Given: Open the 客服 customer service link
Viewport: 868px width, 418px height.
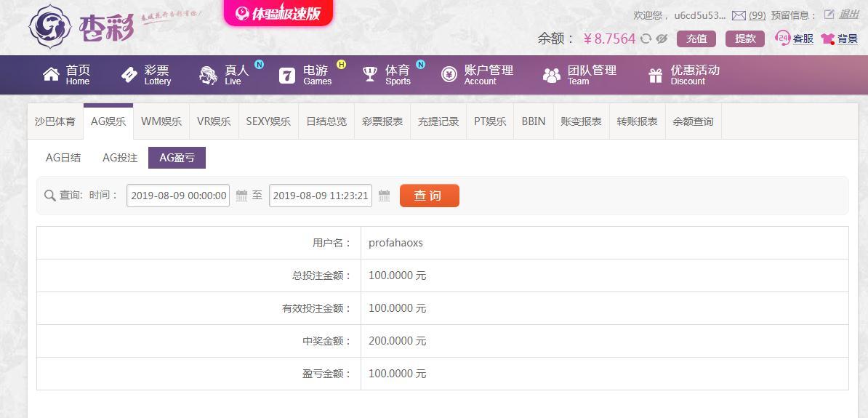Looking at the screenshot, I should pos(803,39).
